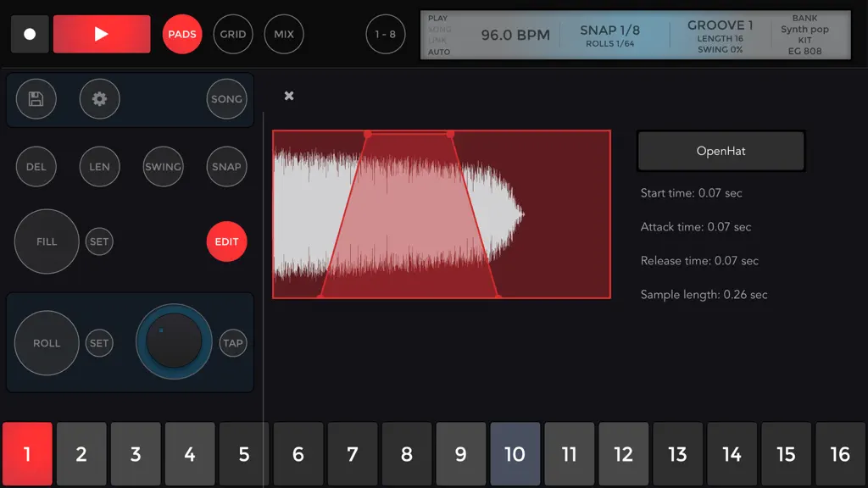Screen dimensions: 868x488
Task: Open settings with the gear icon
Action: 100,99
